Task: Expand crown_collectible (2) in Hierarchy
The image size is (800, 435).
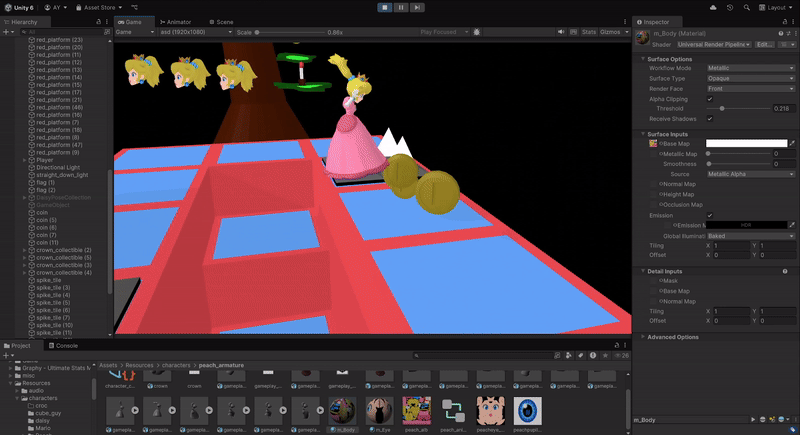Action: click(x=25, y=250)
